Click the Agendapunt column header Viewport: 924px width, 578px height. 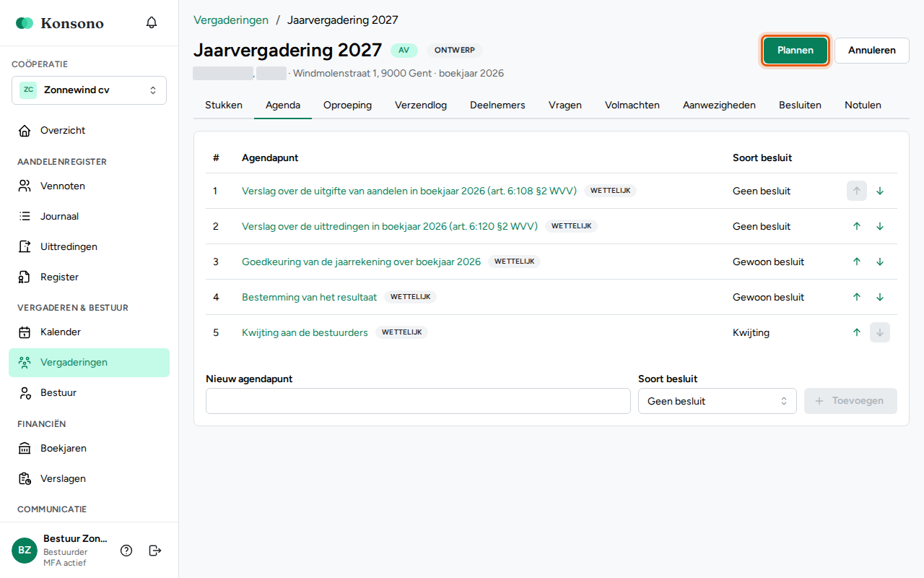(270, 158)
